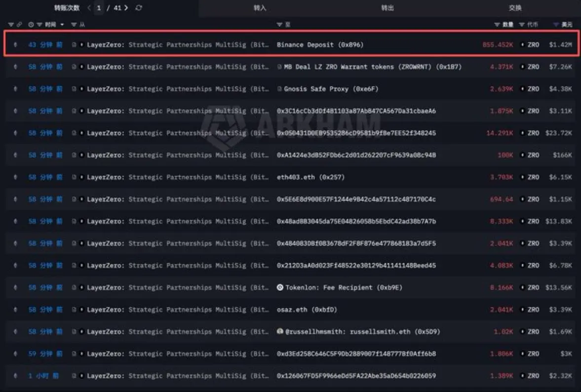Open the 从 (from) column filter
581x392 pixels.
pos(74,25)
